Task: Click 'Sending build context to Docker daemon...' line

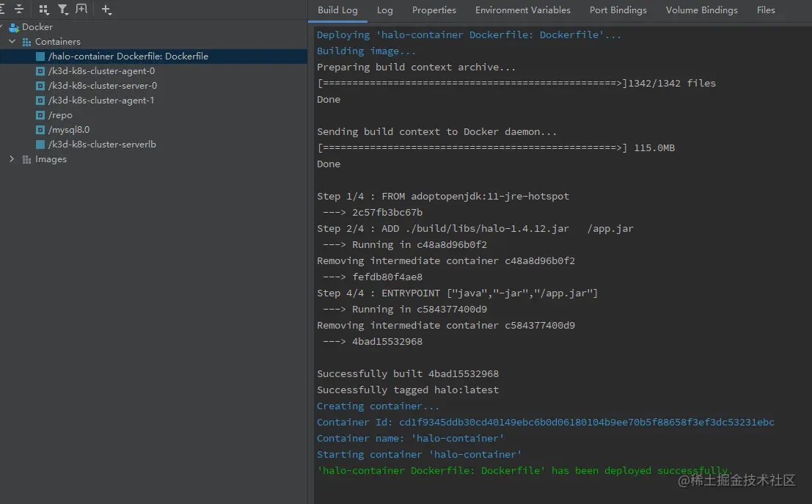Action: [436, 131]
